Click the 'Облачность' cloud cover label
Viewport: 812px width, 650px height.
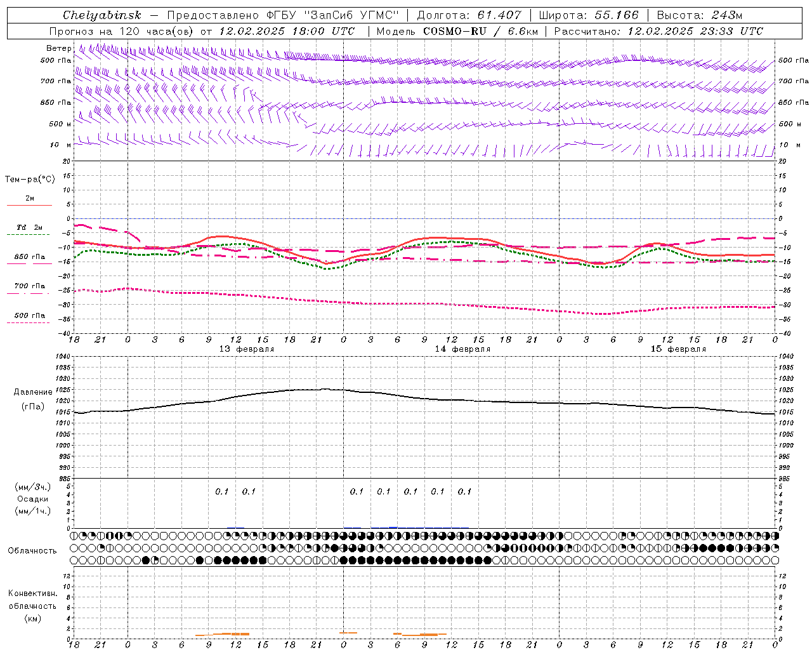[32, 551]
